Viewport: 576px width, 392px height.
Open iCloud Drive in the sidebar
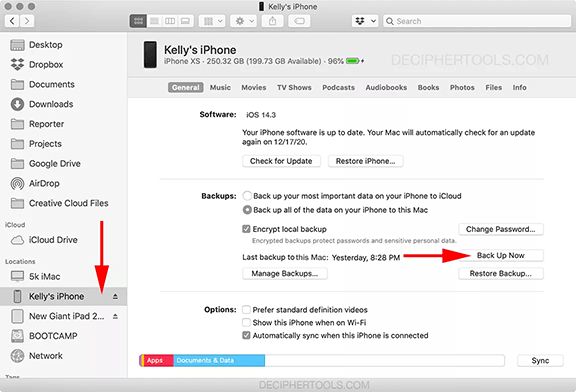(64, 240)
